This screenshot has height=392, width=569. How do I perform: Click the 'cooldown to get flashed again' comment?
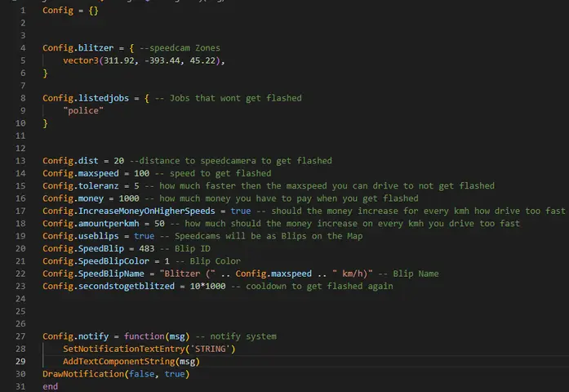[x=319, y=287]
